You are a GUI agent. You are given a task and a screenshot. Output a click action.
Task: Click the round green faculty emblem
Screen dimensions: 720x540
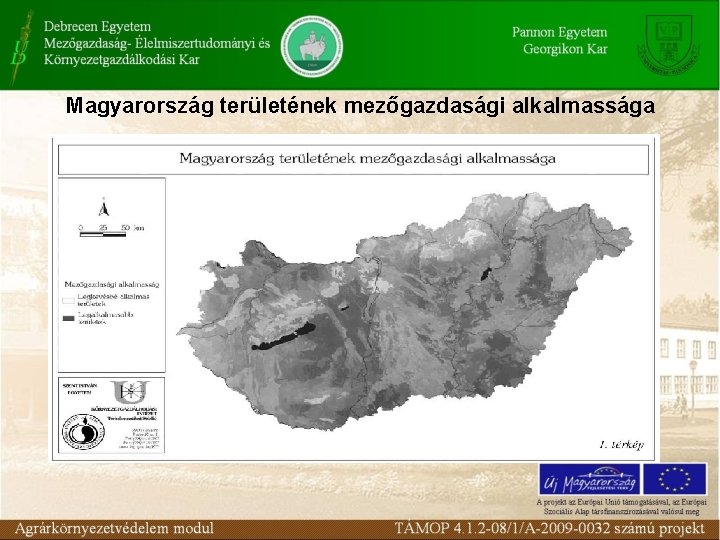pos(312,45)
